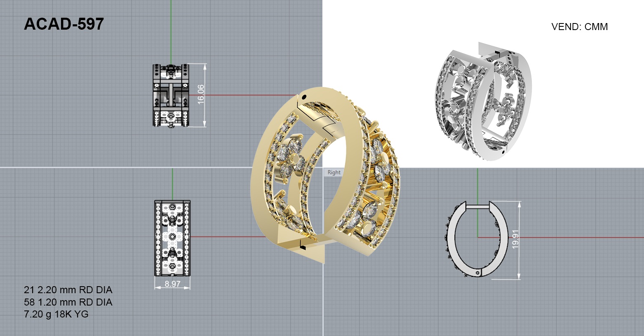Select the ACAD-597 title text
This screenshot has width=644, height=336.
pos(64,24)
